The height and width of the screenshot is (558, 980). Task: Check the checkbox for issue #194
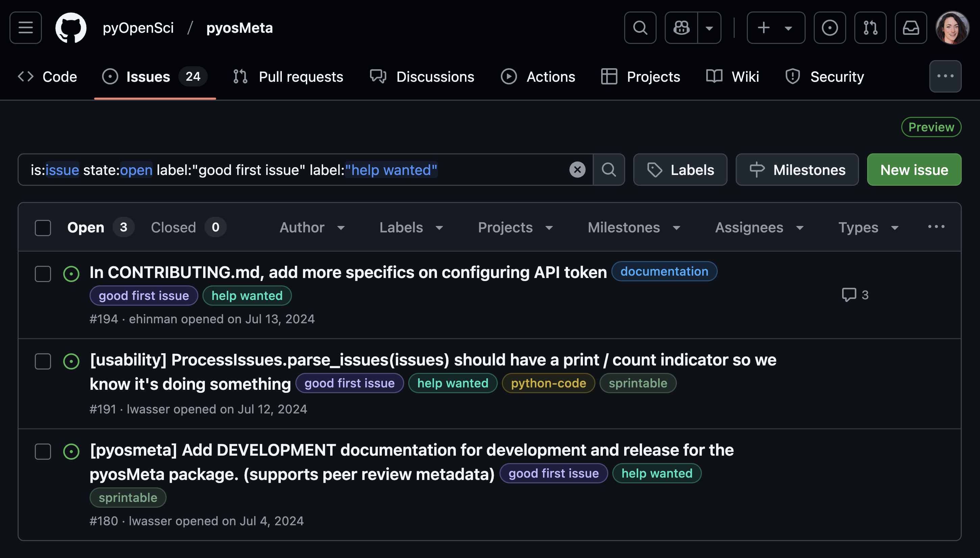pos(43,274)
